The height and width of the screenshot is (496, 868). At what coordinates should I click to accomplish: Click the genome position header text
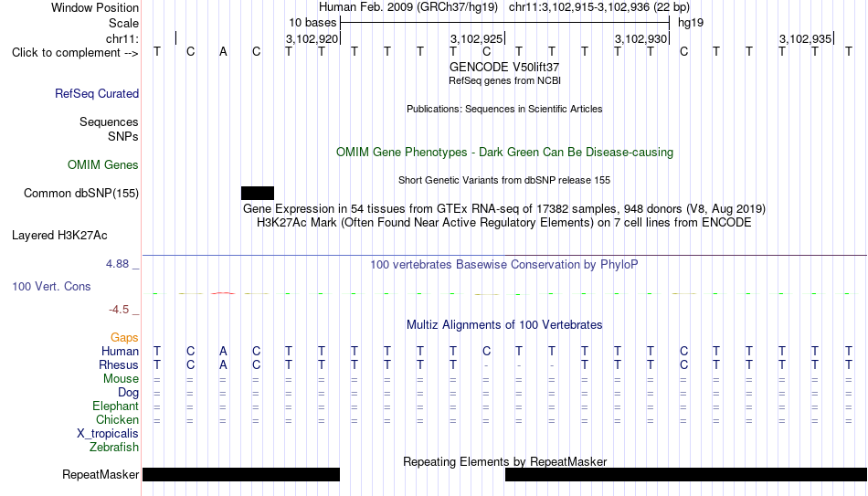(x=504, y=7)
